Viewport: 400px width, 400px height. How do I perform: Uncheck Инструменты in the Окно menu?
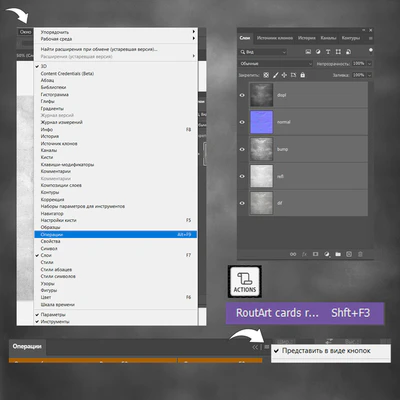click(x=116, y=322)
